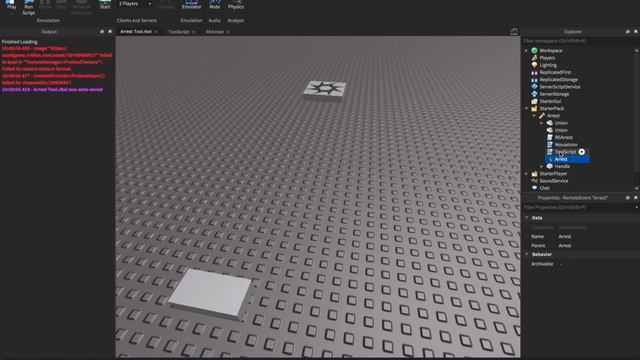Close the Output panel

(110, 31)
